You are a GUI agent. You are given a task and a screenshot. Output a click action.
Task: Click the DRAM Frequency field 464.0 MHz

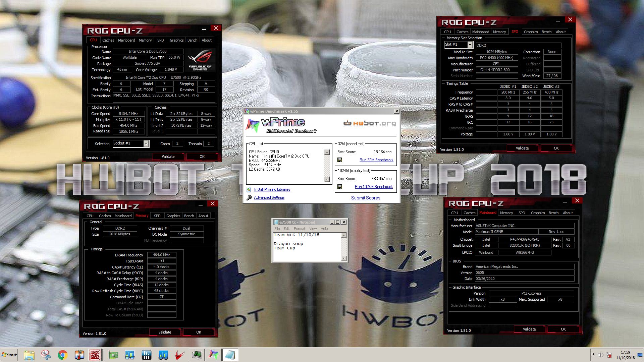coord(161,255)
